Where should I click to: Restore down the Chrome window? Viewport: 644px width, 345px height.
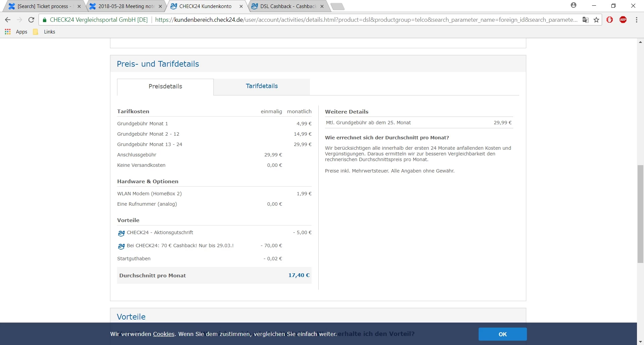pyautogui.click(x=613, y=6)
